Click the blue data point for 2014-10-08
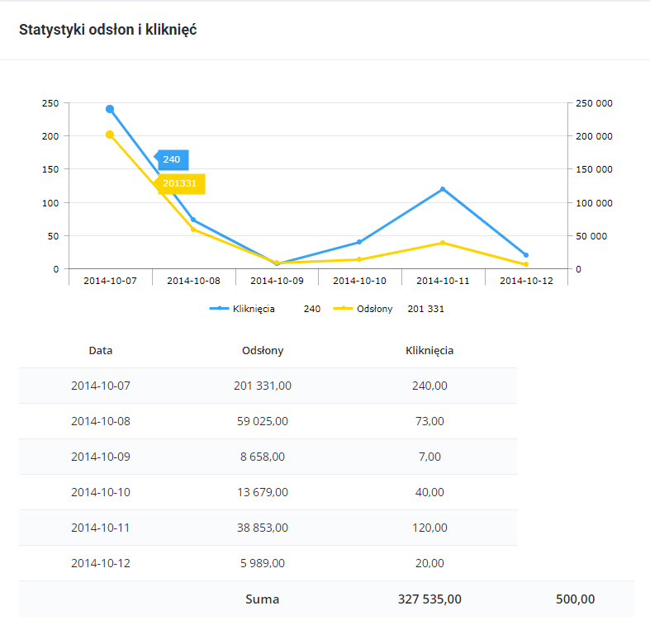The image size is (650, 644). coord(193,220)
